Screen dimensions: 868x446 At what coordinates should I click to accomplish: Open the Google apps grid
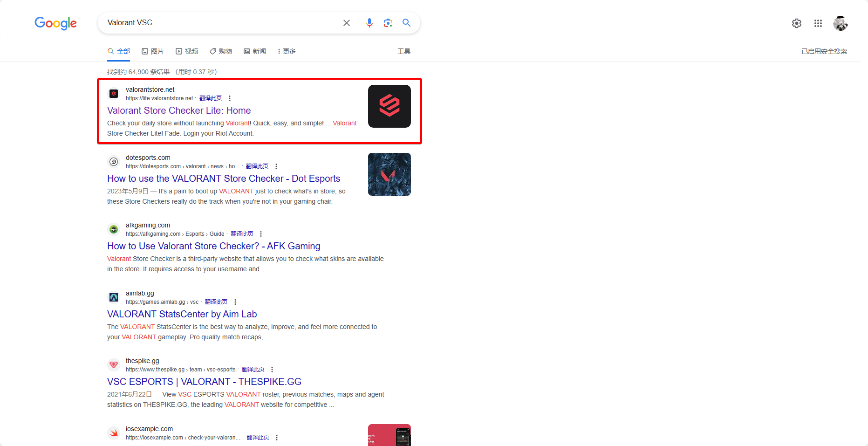coord(818,23)
